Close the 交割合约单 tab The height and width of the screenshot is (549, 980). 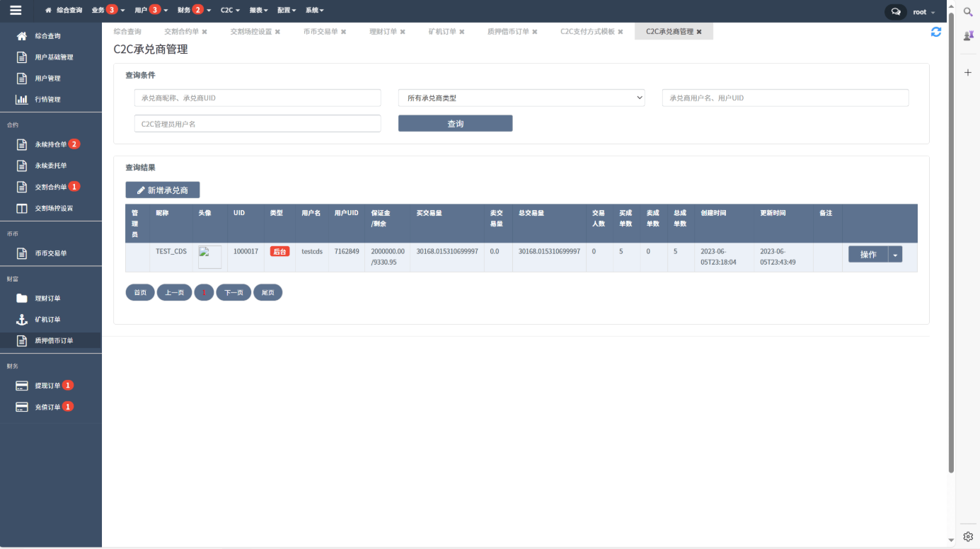[204, 32]
